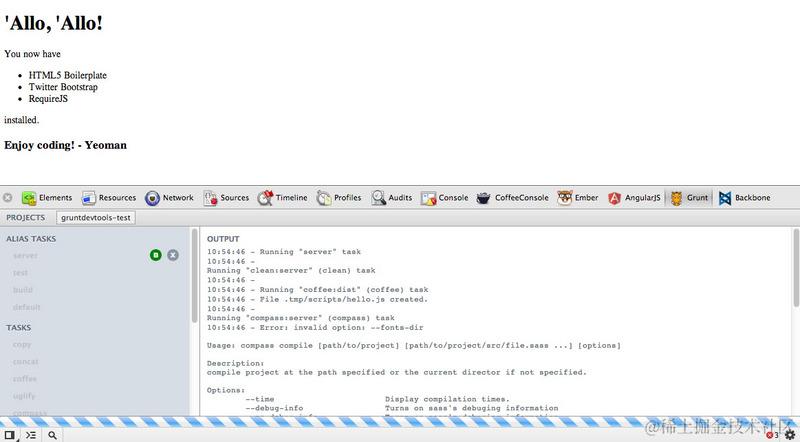
Task: Click the 'HTML5 Boilerplate' list item
Action: pyautogui.click(x=68, y=75)
